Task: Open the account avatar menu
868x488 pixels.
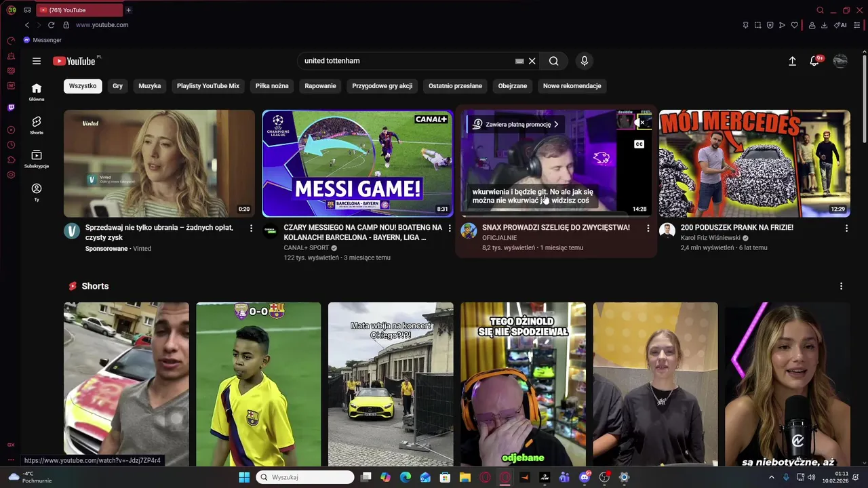Action: click(840, 61)
